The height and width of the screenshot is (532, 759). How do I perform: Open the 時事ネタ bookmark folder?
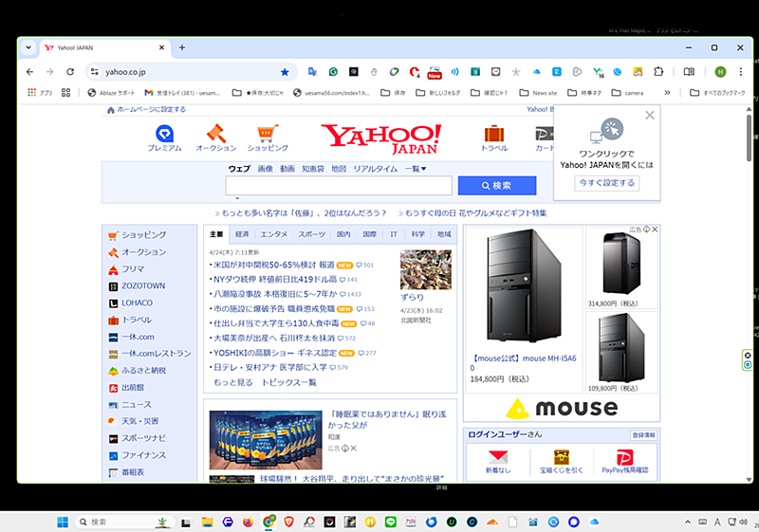pos(584,92)
